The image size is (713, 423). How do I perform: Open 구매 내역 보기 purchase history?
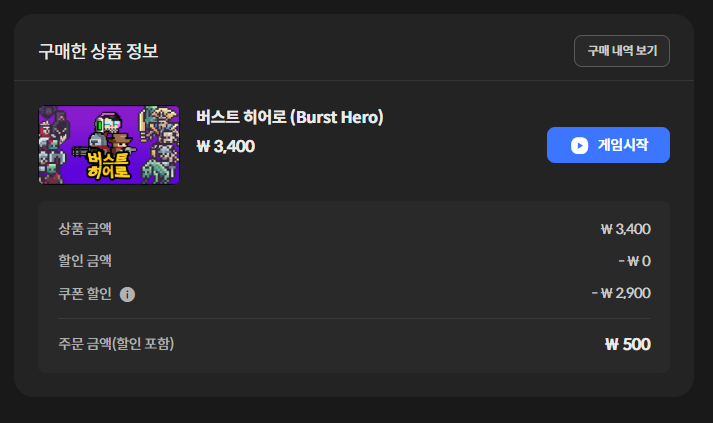coord(622,51)
